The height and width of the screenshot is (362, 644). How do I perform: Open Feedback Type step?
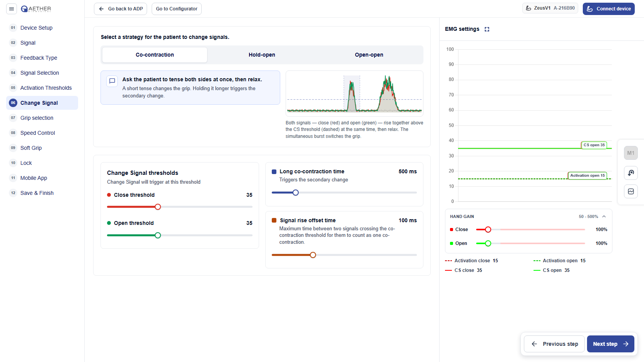(x=42, y=58)
